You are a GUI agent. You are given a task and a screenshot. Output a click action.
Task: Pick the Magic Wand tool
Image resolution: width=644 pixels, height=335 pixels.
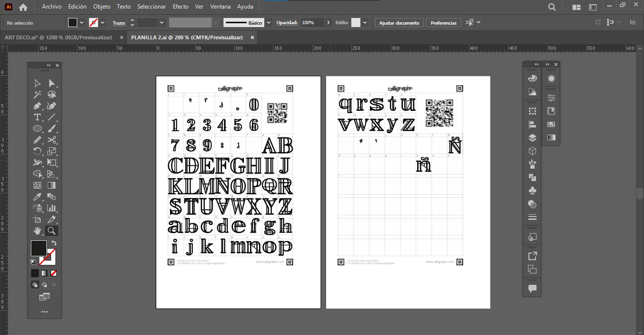[x=37, y=94]
